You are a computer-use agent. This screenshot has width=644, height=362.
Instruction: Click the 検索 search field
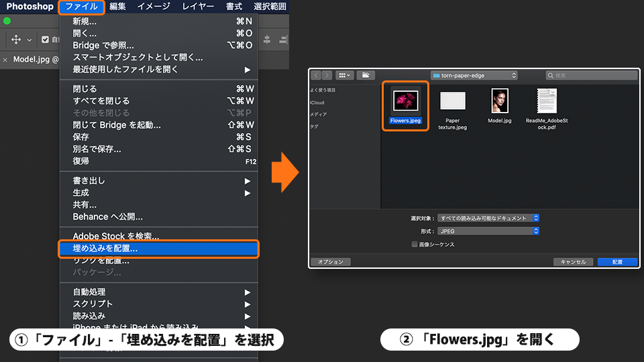[x=592, y=76]
